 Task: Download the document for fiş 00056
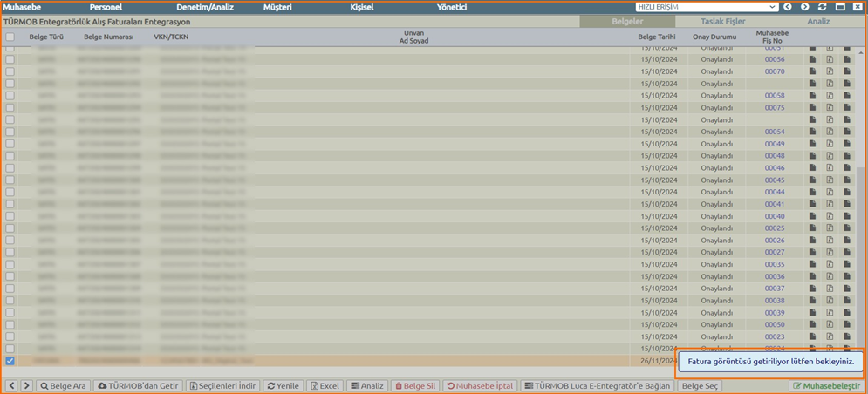click(830, 60)
